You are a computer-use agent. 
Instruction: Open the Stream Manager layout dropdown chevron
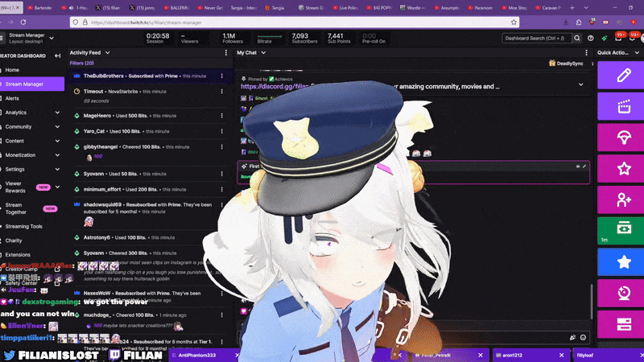(52, 38)
